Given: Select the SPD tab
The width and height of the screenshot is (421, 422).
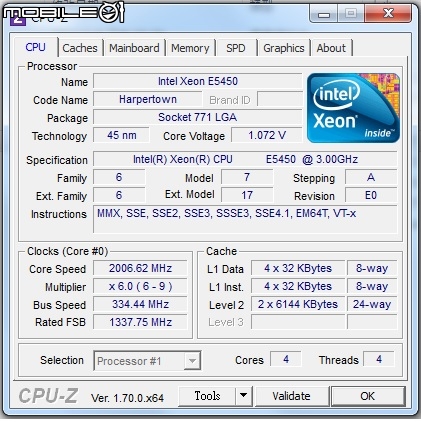Looking at the screenshot, I should (236, 48).
